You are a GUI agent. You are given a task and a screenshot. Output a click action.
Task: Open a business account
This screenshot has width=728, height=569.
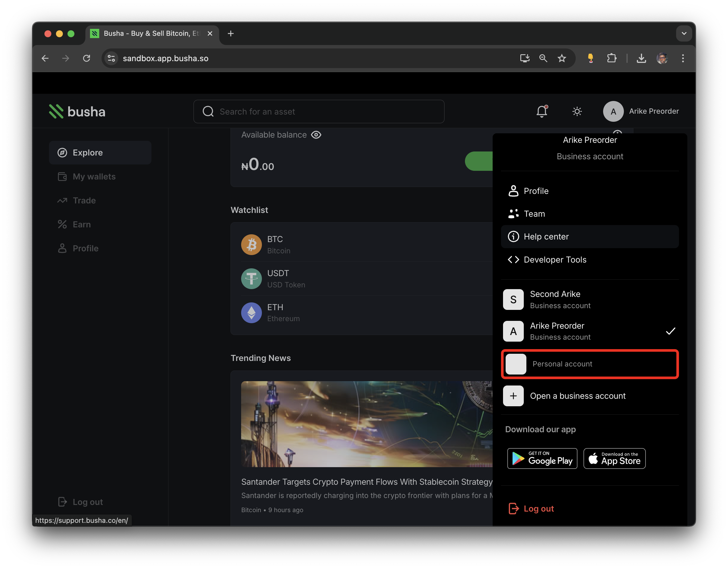coord(578,396)
